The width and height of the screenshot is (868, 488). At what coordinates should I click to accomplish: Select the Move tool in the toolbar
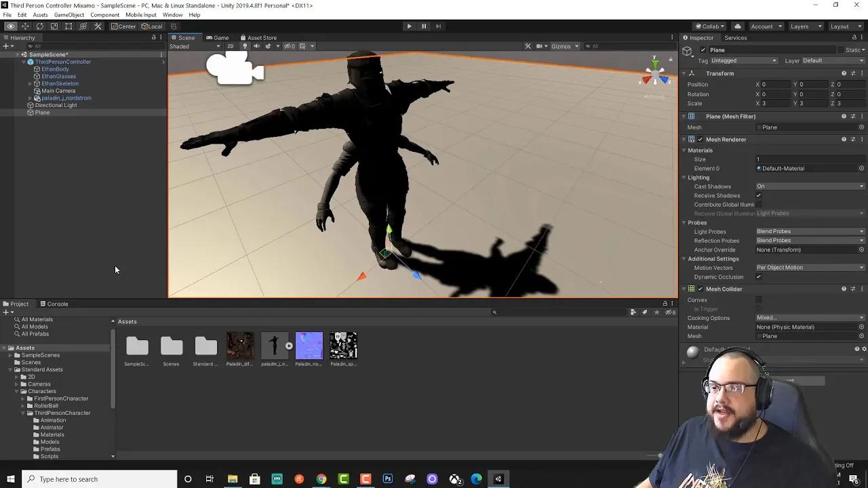point(25,26)
